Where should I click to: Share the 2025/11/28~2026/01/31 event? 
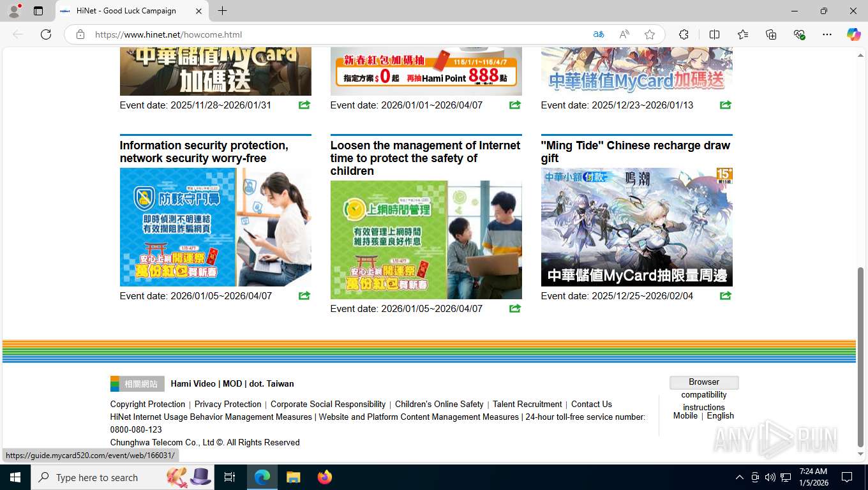click(304, 105)
